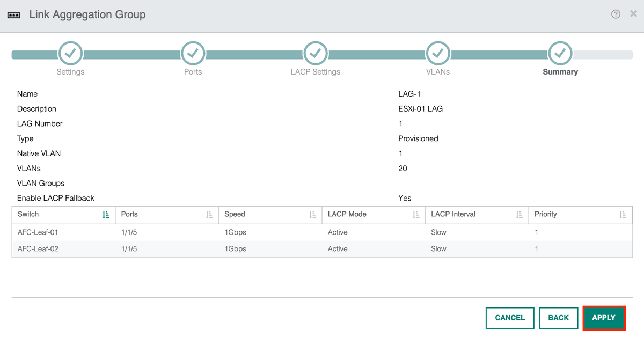
Task: Click the Ports step checkmark circle
Action: tap(193, 54)
